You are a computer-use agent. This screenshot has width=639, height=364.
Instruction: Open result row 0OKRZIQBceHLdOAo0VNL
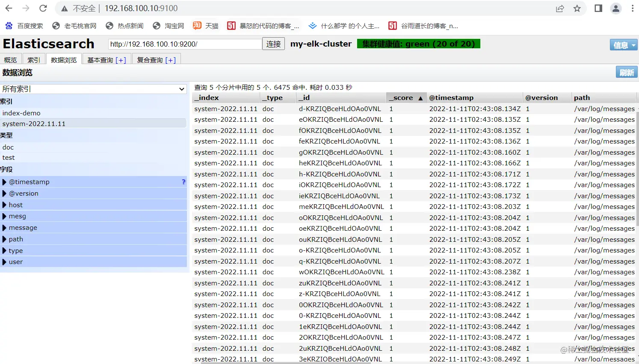(x=414, y=305)
